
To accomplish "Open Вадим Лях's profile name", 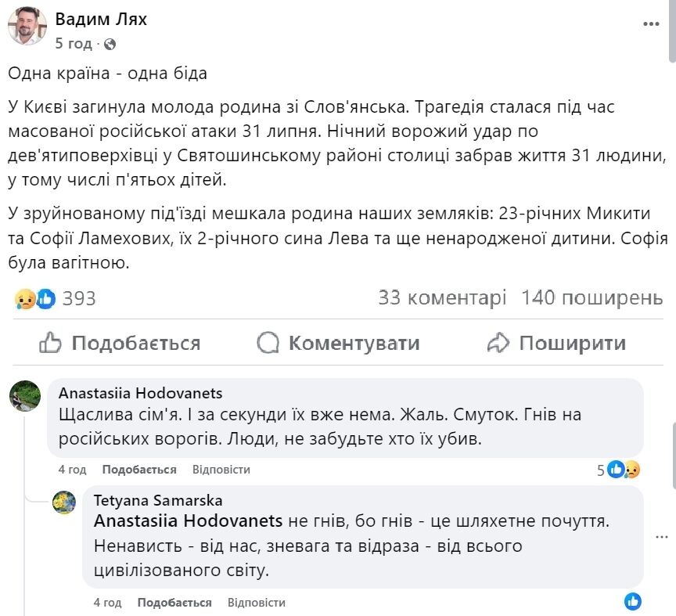I will 101,21.
